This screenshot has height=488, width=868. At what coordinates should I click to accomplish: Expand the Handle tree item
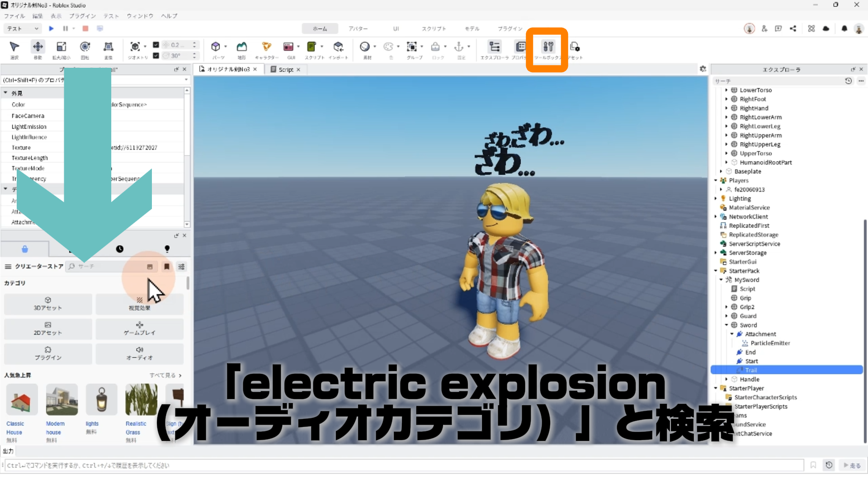pos(726,379)
